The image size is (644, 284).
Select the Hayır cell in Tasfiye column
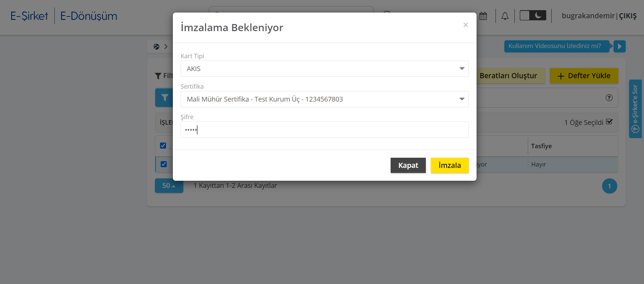[538, 165]
